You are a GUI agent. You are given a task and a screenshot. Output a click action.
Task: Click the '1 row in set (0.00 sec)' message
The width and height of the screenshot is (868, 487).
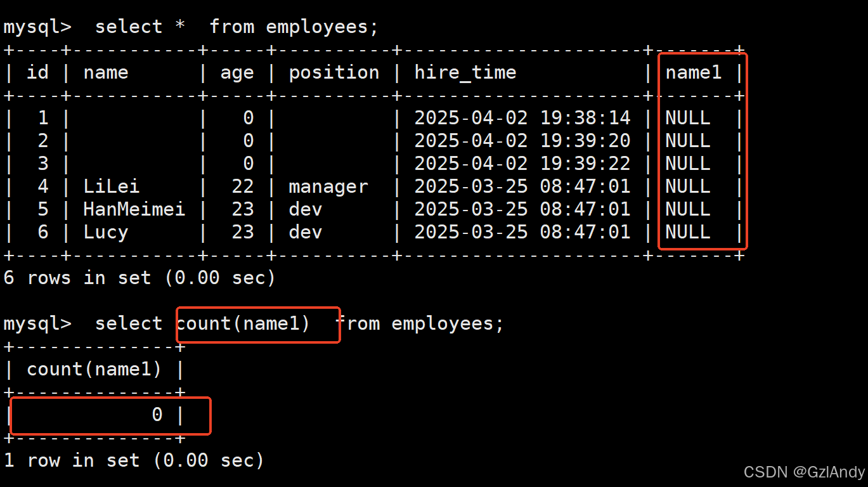click(134, 460)
